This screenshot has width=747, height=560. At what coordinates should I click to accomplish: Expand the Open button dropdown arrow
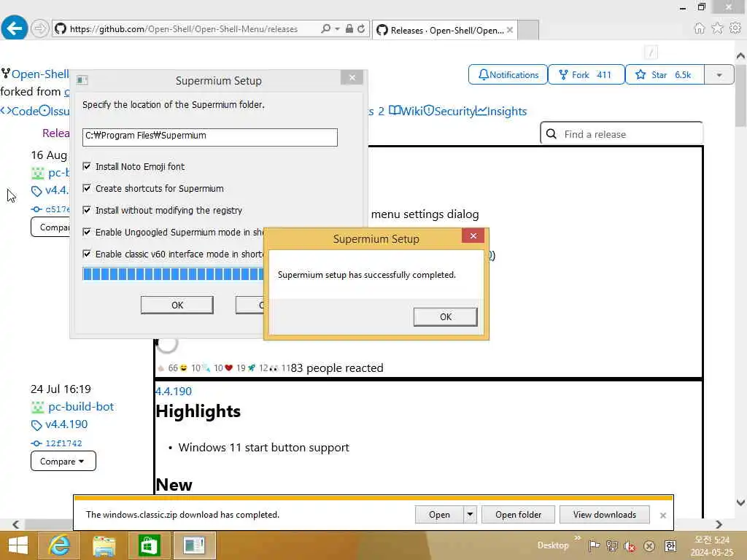point(470,514)
